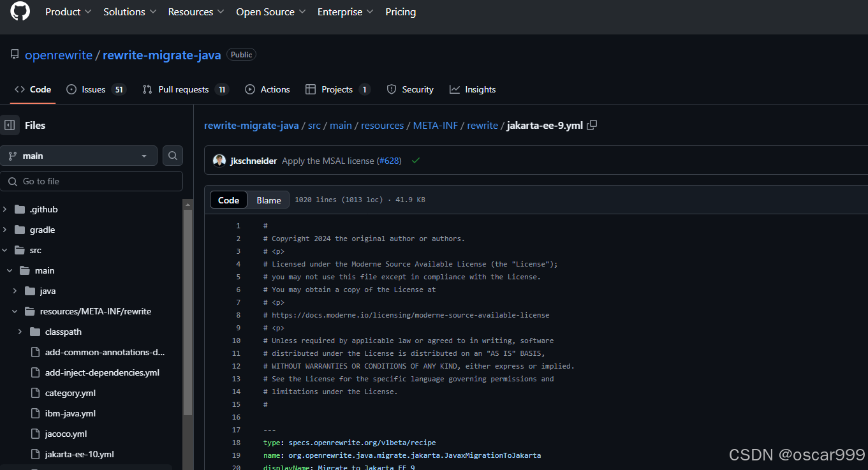Copy the file path with copy icon
The image size is (868, 470).
coord(592,125)
